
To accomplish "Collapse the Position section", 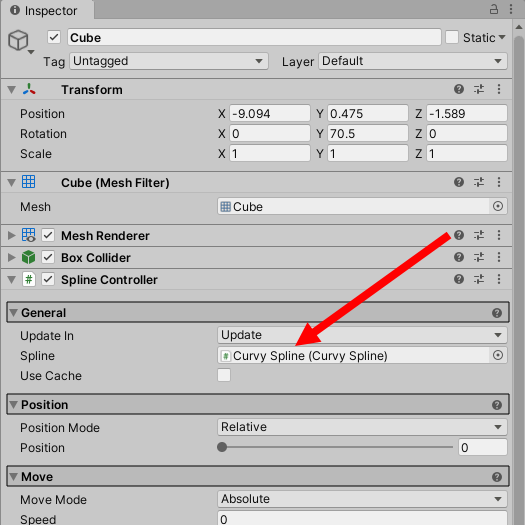I will 13,405.
